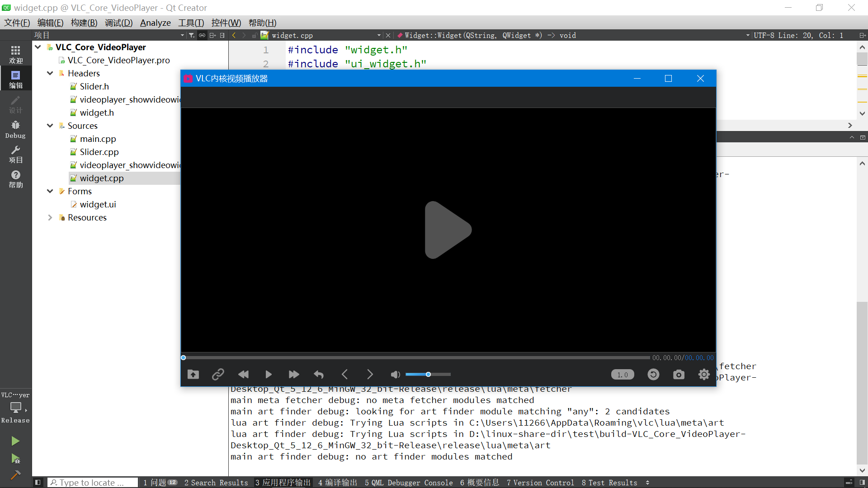Open the Analyze menu
This screenshot has width=868, height=488.
(x=155, y=23)
